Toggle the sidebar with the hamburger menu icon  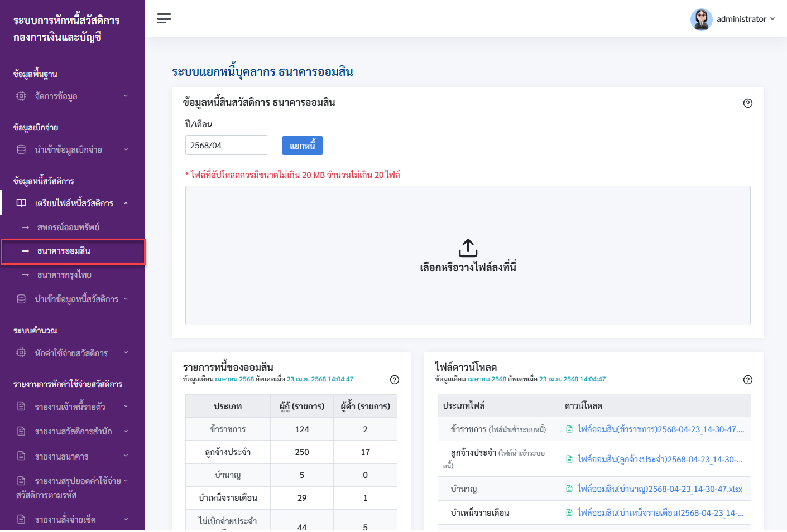pyautogui.click(x=164, y=18)
